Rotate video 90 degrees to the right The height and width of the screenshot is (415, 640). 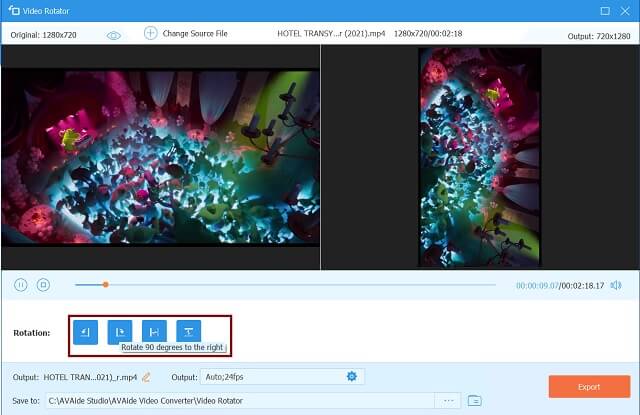pos(120,332)
